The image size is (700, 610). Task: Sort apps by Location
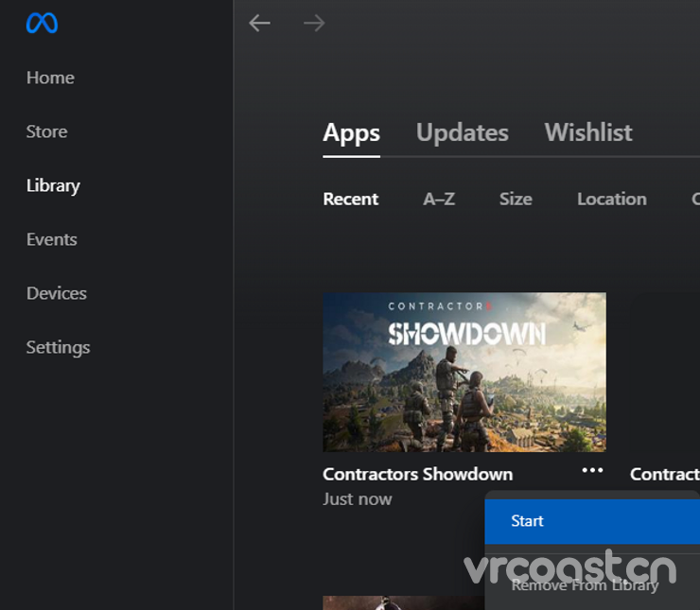click(612, 199)
